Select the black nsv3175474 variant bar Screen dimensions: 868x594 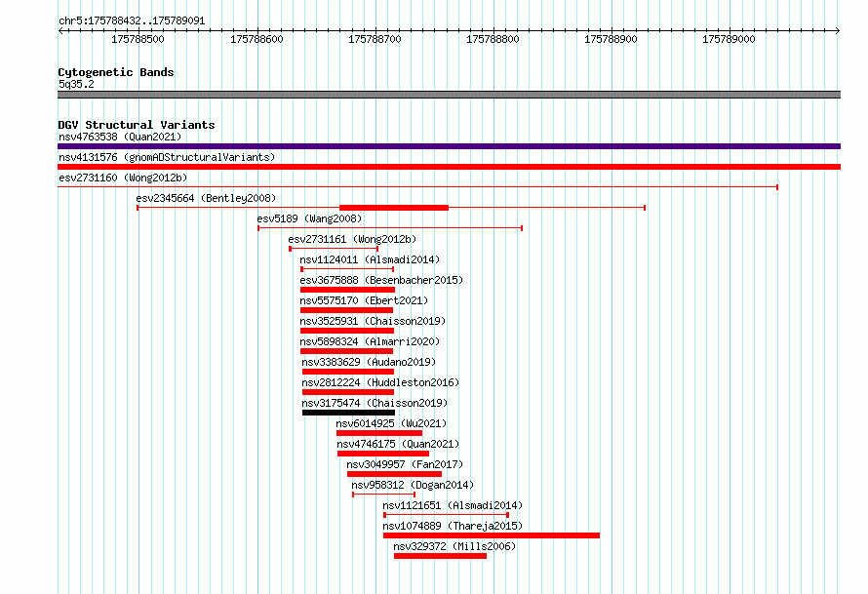click(x=349, y=413)
